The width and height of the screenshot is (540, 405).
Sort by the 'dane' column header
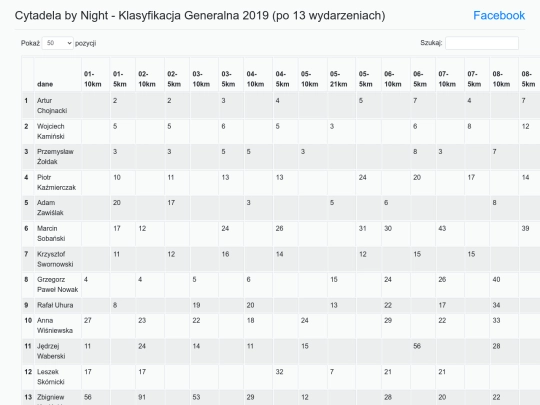point(58,74)
